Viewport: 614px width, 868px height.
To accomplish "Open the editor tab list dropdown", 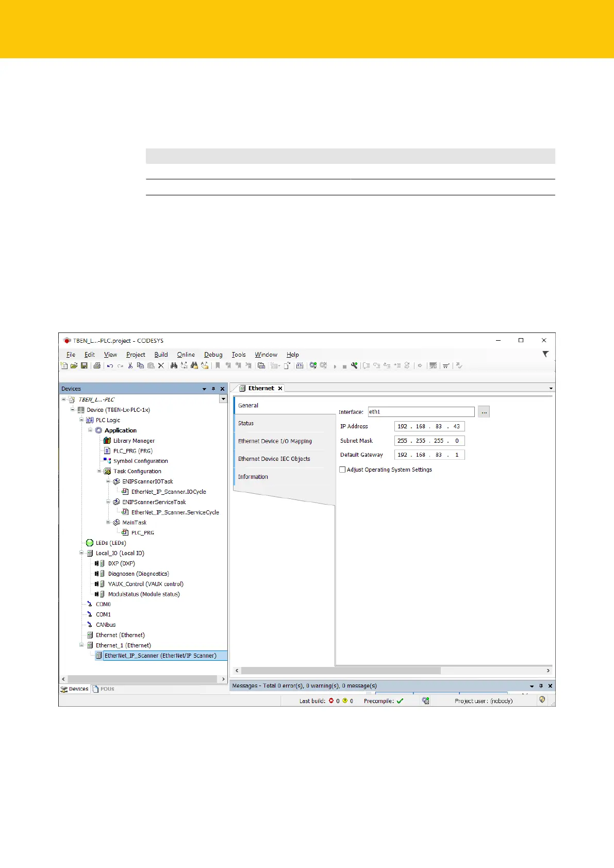I will pos(551,388).
